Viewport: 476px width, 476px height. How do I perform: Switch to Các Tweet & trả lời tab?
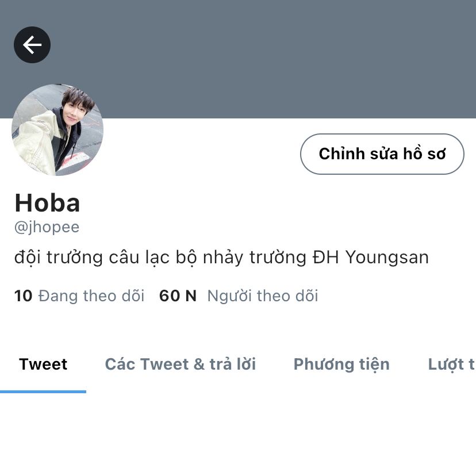(x=181, y=364)
